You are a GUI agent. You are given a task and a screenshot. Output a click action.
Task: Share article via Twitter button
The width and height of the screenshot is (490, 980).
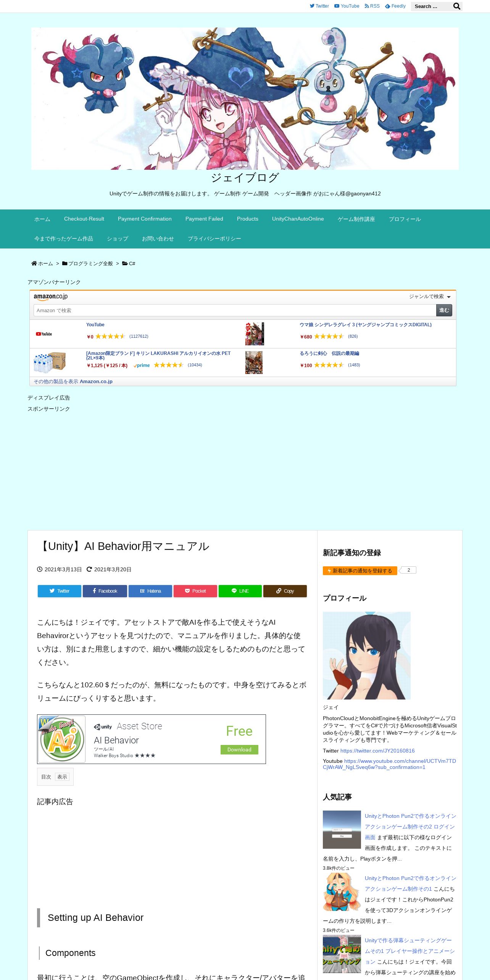(60, 591)
